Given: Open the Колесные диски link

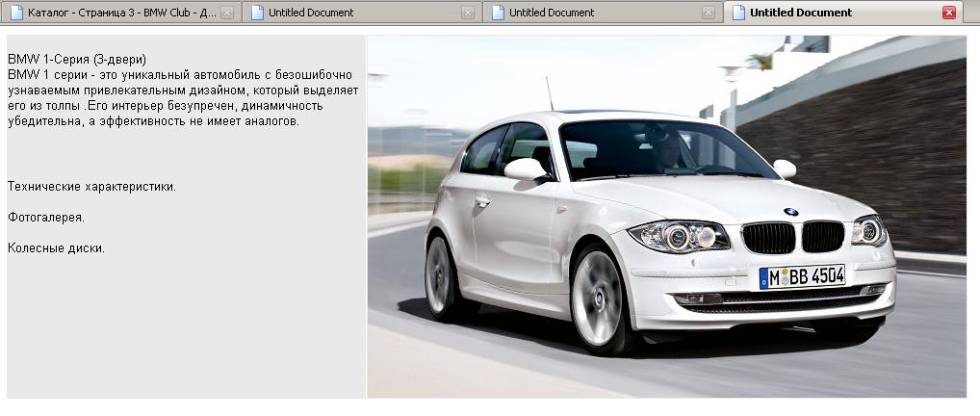Looking at the screenshot, I should 56,248.
